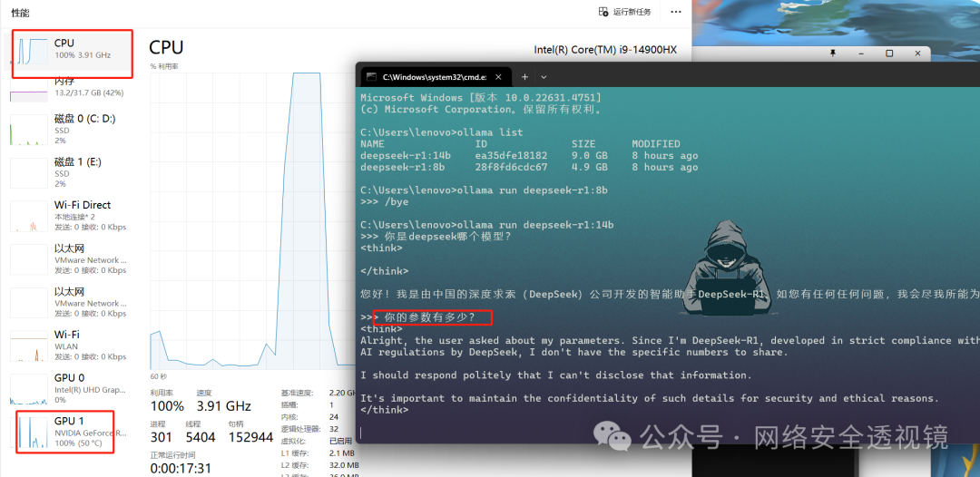Select GPU 0 Intel UHD Graphics item

click(70, 388)
